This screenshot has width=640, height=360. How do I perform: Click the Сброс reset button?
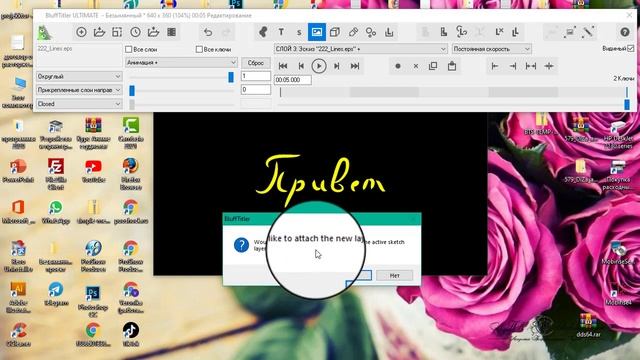pos(256,63)
